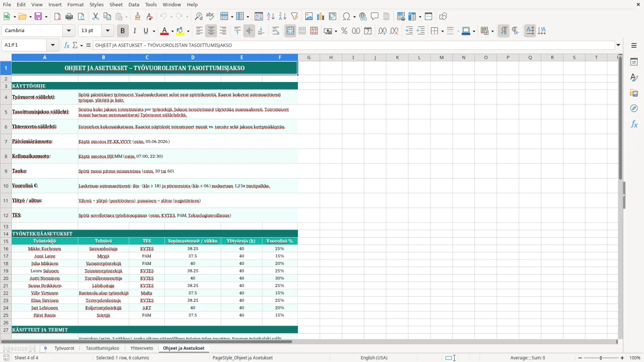Toggle Center Vertically alignment
The height and width of the screenshot is (362, 644).
click(249, 31)
